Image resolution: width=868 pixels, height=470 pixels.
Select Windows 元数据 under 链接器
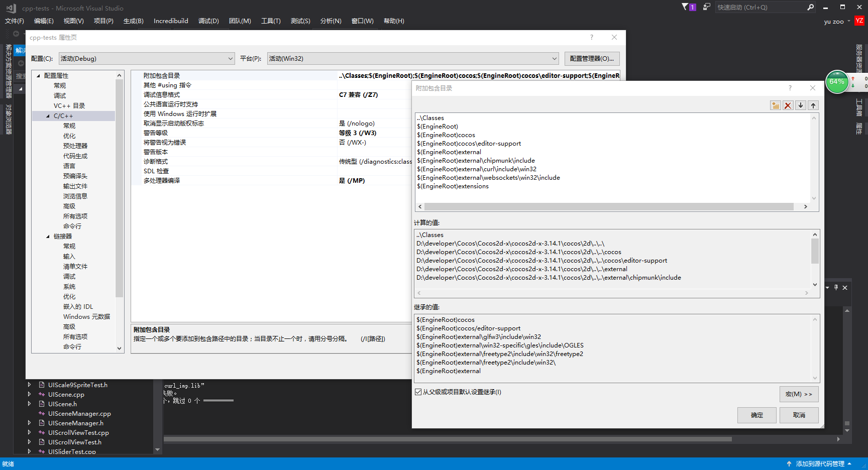(86, 317)
